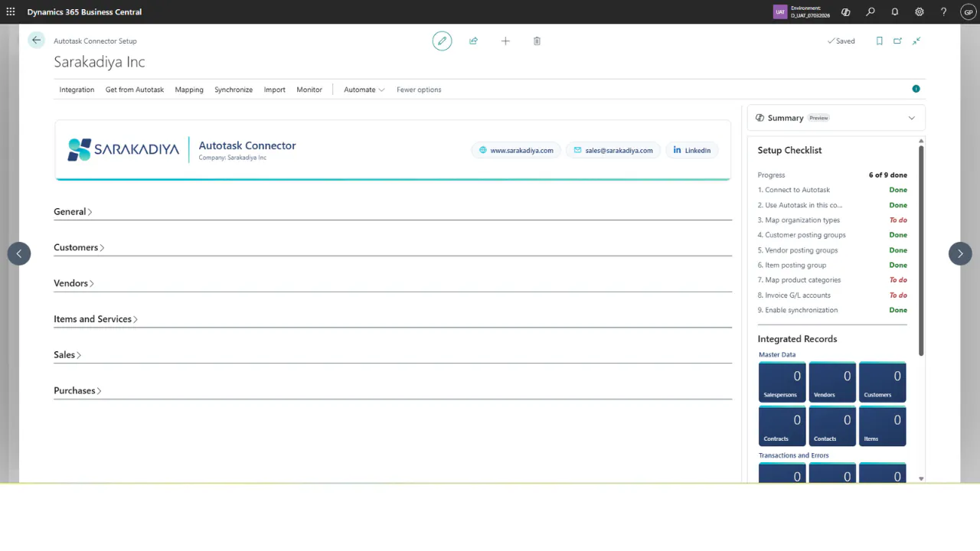Open the Integration menu

[x=77, y=90]
